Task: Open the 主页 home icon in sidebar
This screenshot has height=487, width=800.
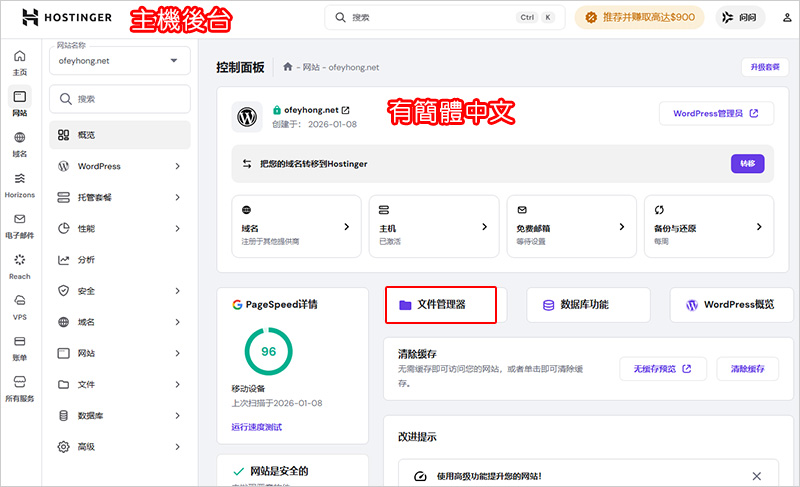Action: point(19,64)
